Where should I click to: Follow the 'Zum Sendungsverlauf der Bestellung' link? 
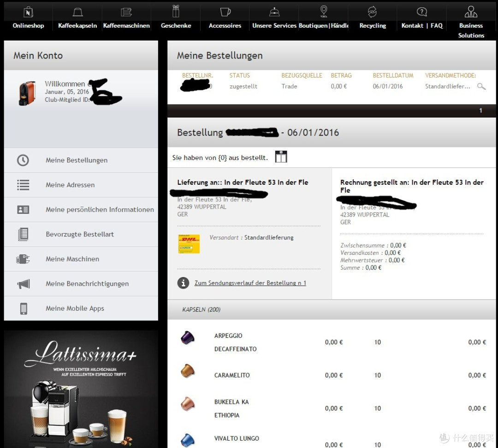point(250,283)
